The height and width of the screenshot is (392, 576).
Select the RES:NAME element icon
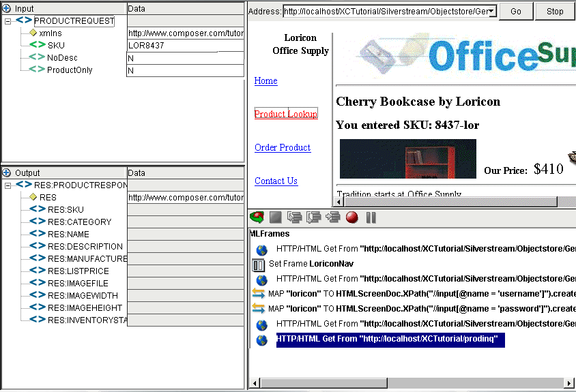tap(38, 234)
